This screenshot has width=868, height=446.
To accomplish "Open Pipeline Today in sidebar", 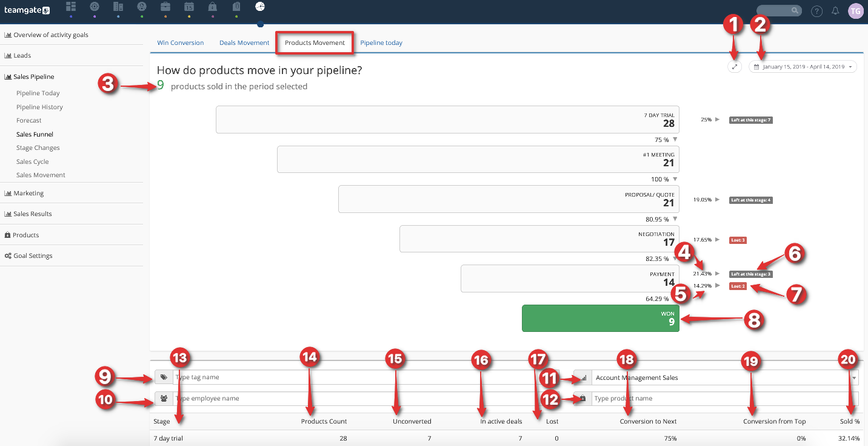I will tap(38, 93).
